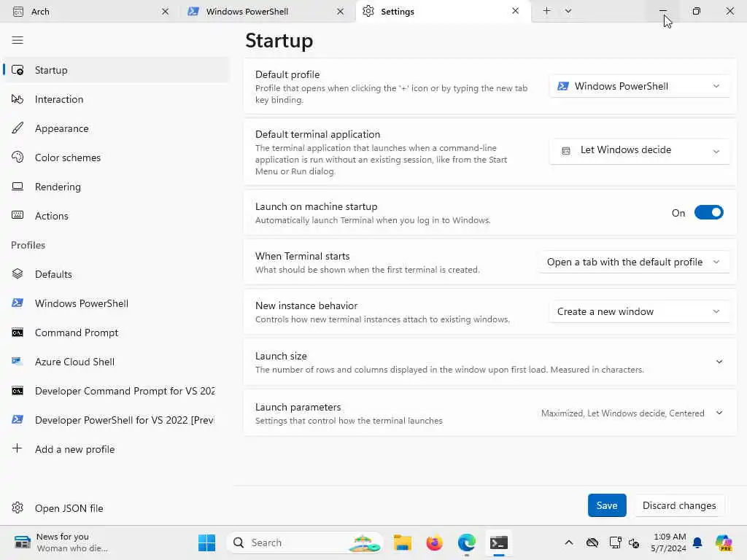The height and width of the screenshot is (560, 747).
Task: Open Default terminal application dropdown
Action: coord(639,151)
